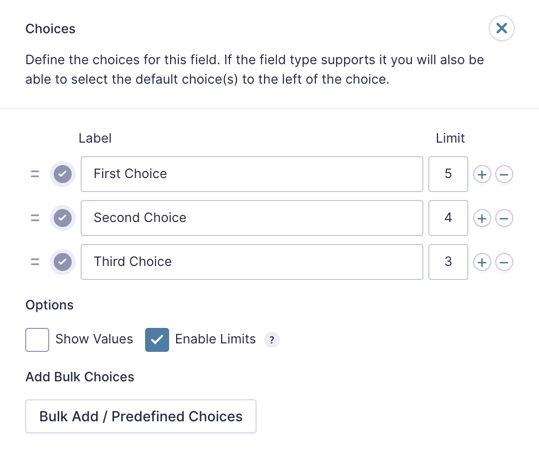Toggle default selection for Second Choice
Viewport: 539px width, 458px height.
pyautogui.click(x=63, y=218)
